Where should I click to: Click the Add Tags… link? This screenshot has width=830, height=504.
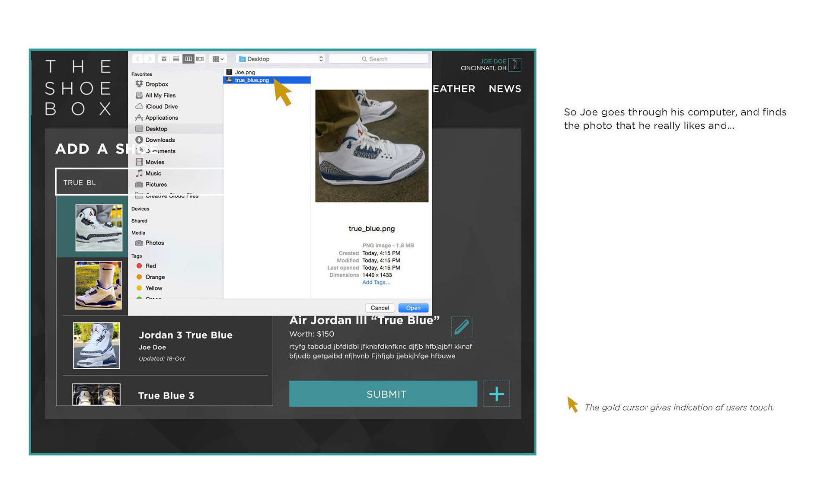376,282
